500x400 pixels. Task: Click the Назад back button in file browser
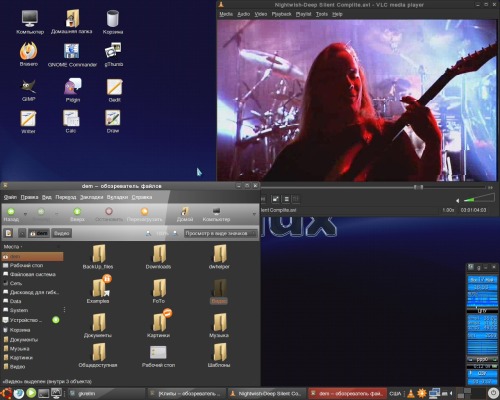pyautogui.click(x=11, y=214)
